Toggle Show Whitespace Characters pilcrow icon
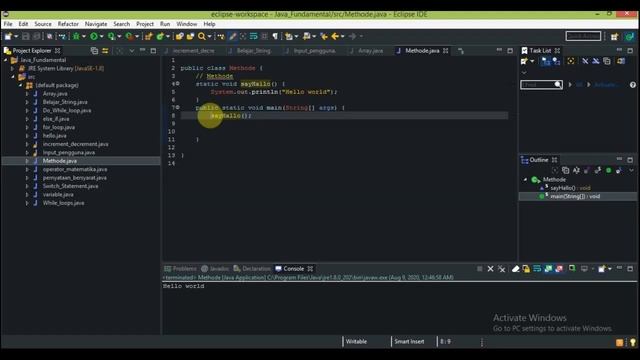 pos(275,36)
